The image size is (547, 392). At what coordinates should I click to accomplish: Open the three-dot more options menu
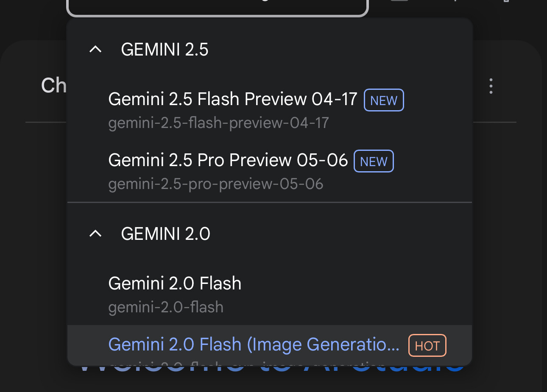491,86
